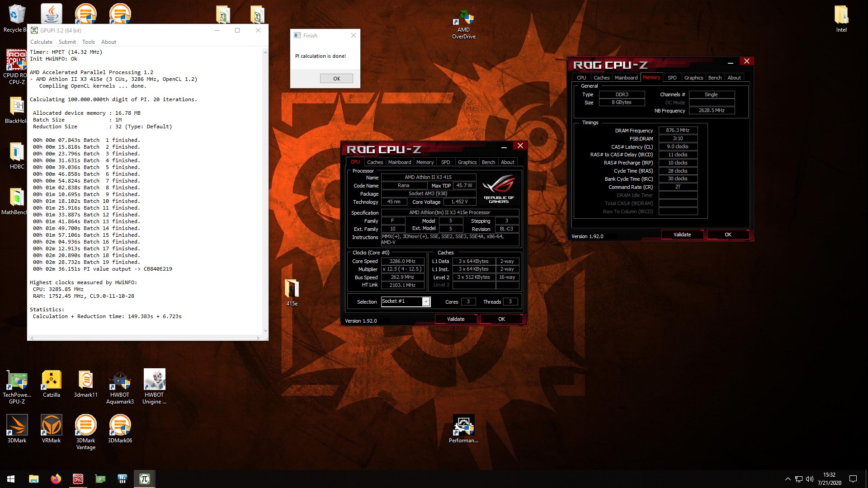The width and height of the screenshot is (868, 488).
Task: Open the Windows Start menu
Action: [11, 479]
